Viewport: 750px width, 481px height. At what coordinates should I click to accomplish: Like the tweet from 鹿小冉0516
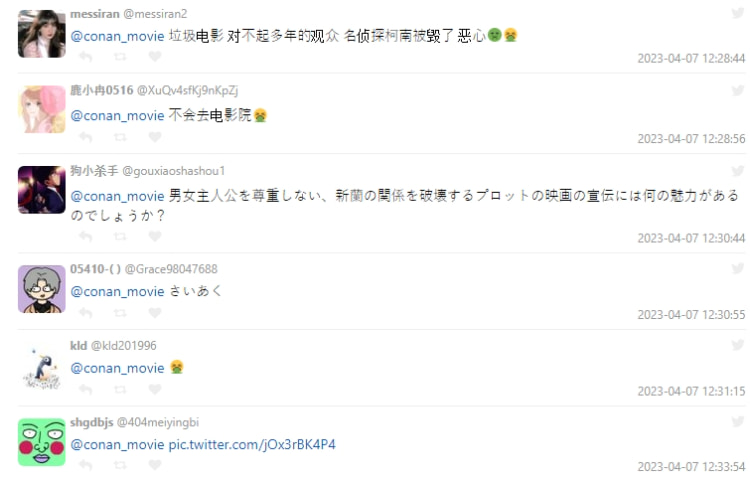click(154, 137)
